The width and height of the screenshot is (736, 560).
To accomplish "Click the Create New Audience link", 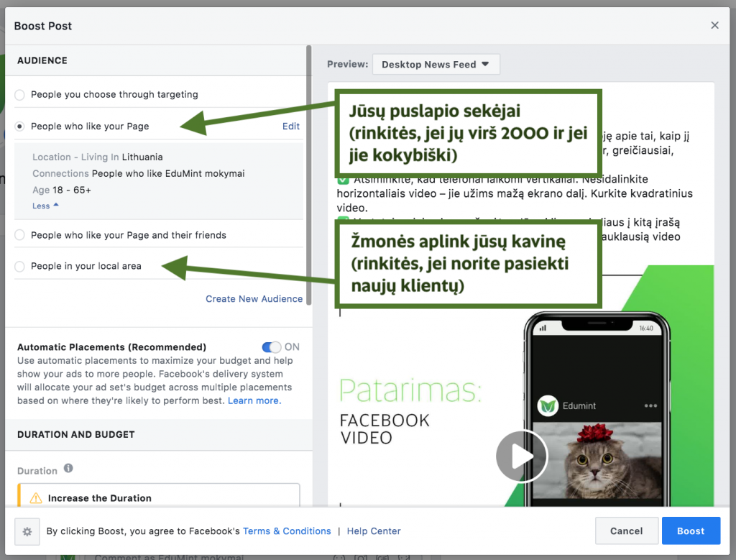I will click(x=254, y=299).
